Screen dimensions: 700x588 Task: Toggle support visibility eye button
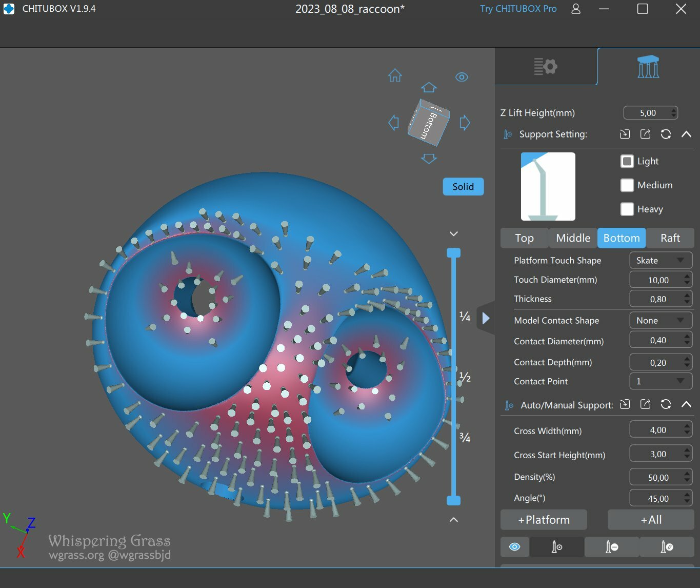pyautogui.click(x=514, y=547)
